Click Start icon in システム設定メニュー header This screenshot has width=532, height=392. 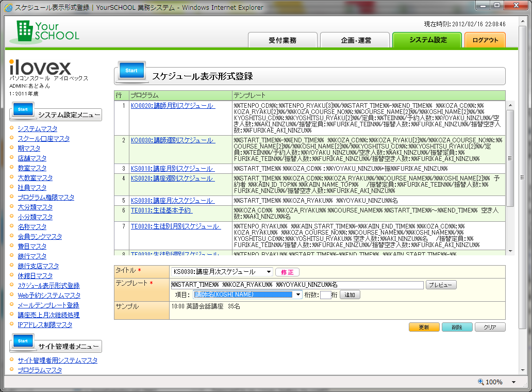[23, 110]
